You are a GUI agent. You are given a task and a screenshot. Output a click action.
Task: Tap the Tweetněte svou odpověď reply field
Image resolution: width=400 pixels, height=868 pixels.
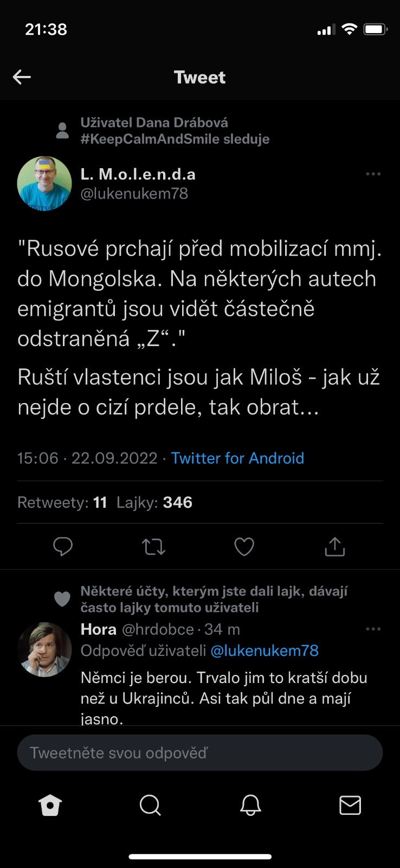point(200,752)
